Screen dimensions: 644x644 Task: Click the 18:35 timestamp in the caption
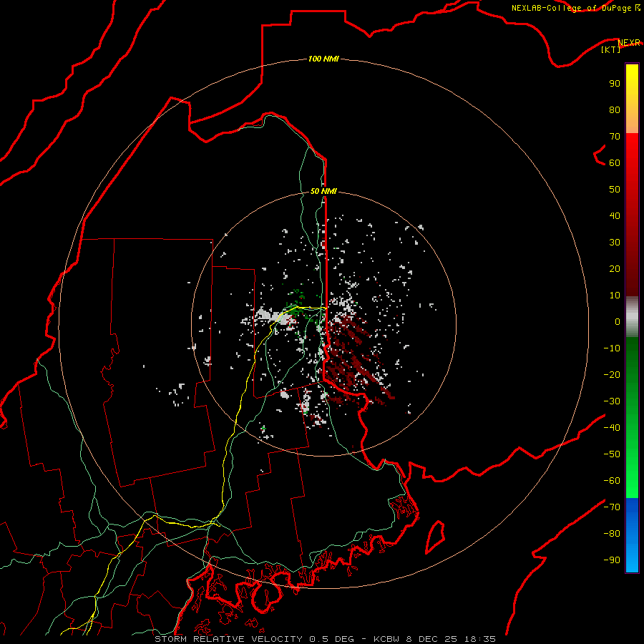[x=480, y=639]
